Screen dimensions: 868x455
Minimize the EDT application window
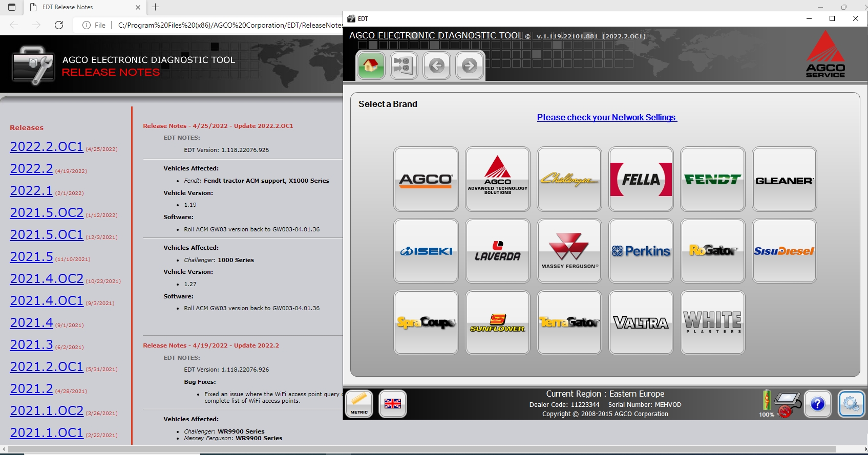809,18
